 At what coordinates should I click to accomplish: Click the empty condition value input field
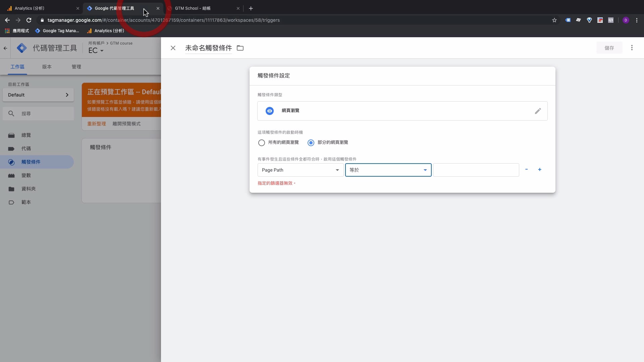[476, 170]
